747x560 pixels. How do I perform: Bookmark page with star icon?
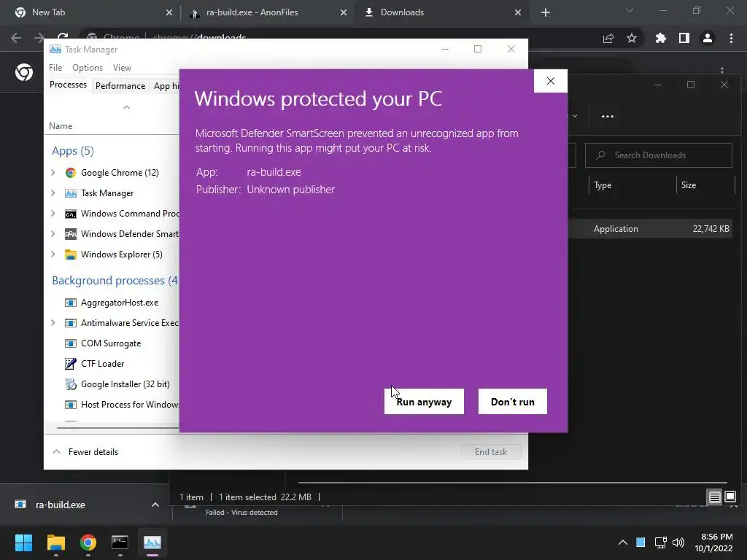pos(632,38)
